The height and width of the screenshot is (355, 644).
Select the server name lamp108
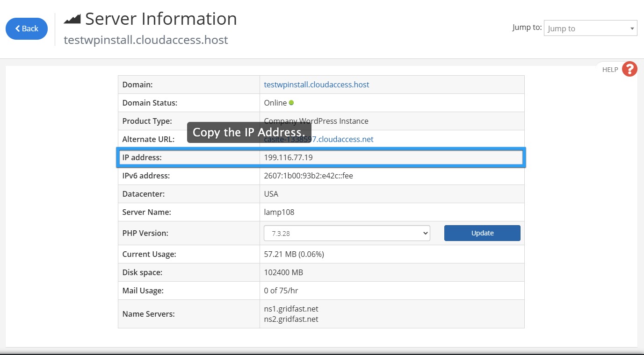pyautogui.click(x=279, y=212)
